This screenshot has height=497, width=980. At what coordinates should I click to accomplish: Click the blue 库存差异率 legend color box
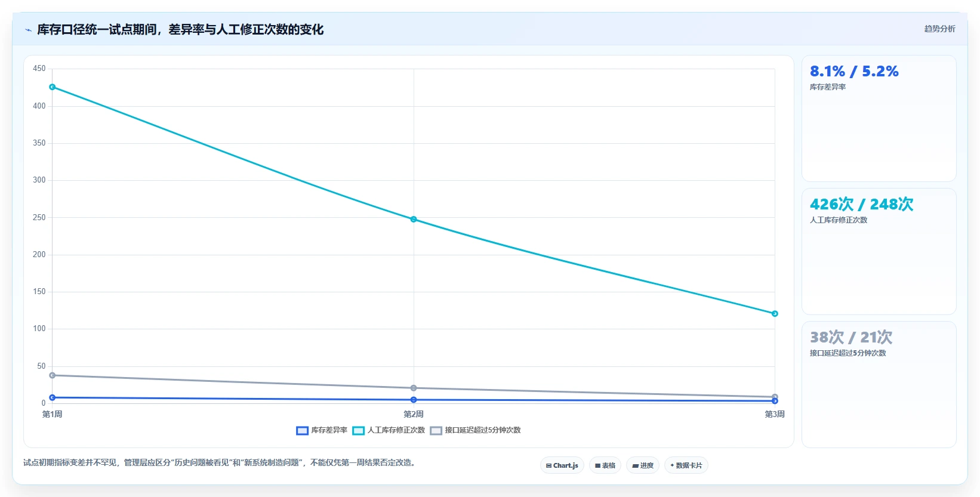coord(302,430)
